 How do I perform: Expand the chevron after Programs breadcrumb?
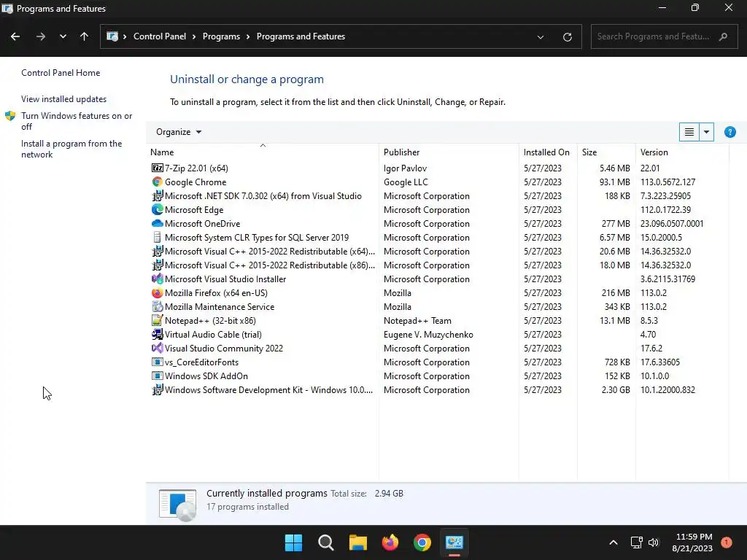pyautogui.click(x=248, y=36)
